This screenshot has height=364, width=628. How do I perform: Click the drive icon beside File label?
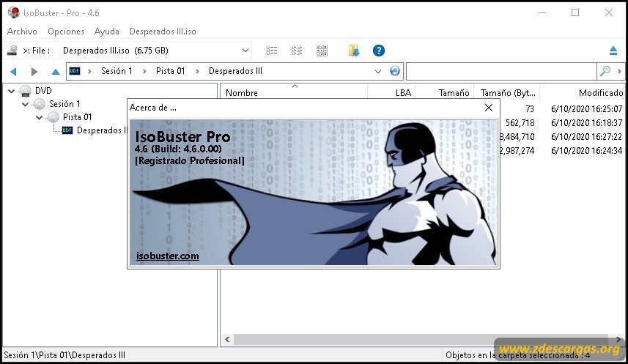(12, 51)
